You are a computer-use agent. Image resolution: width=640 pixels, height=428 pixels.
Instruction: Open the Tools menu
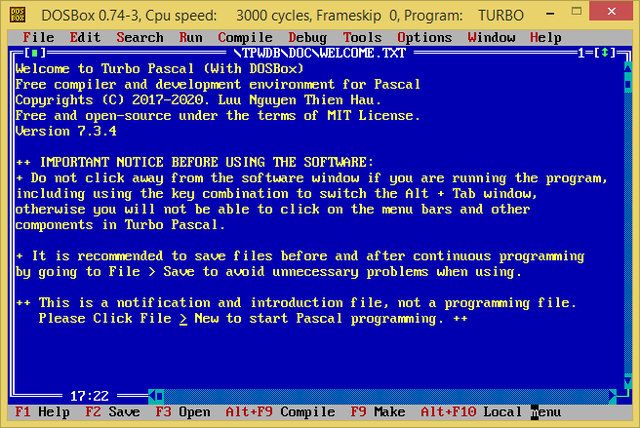tap(362, 38)
